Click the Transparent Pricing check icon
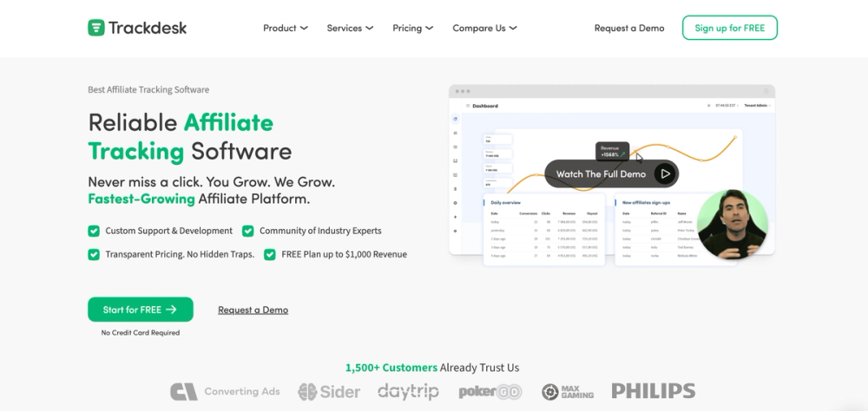 (94, 254)
